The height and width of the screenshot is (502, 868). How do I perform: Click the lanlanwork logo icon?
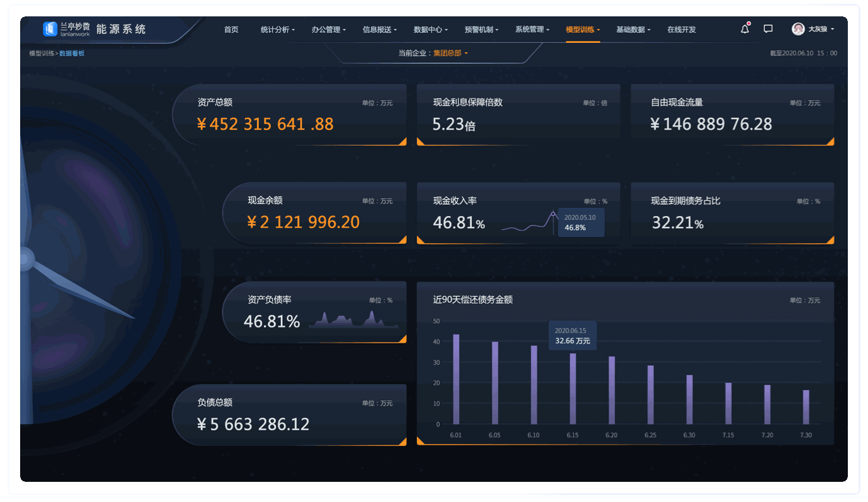pyautogui.click(x=49, y=28)
